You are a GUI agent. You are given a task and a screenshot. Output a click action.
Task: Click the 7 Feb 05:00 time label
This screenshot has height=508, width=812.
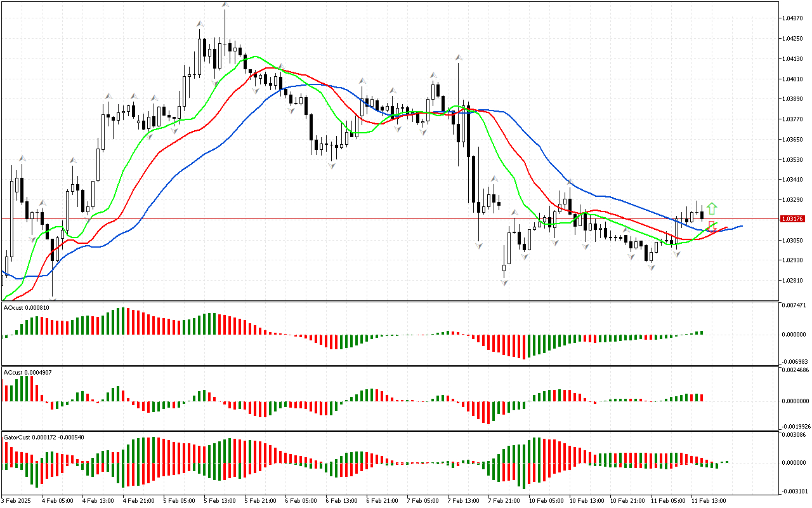point(424,500)
